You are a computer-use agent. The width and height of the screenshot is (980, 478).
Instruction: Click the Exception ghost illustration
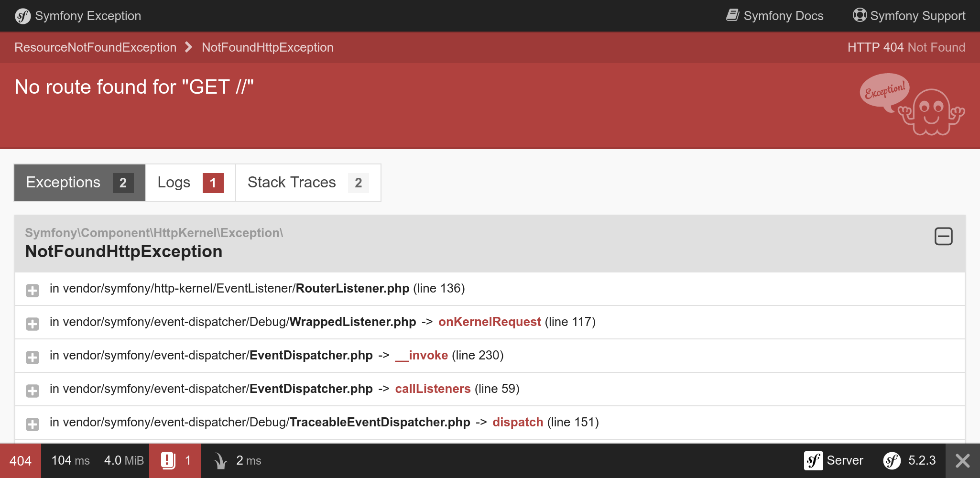click(912, 104)
